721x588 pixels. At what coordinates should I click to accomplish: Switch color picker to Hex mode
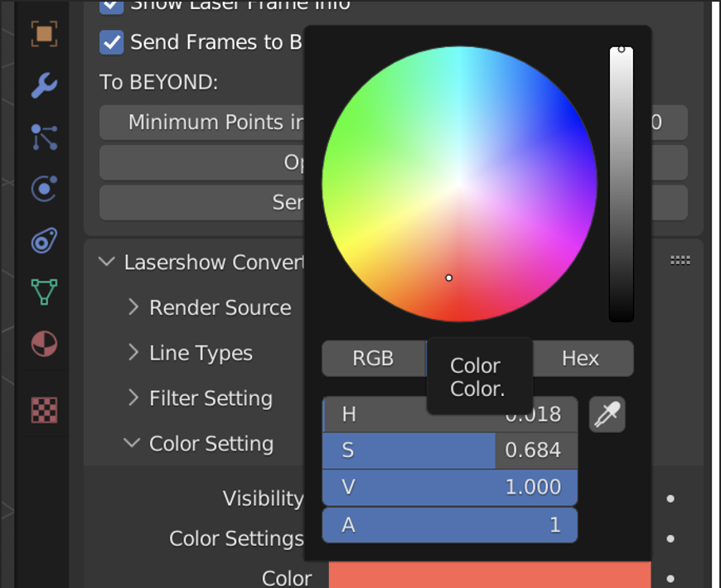tap(580, 359)
